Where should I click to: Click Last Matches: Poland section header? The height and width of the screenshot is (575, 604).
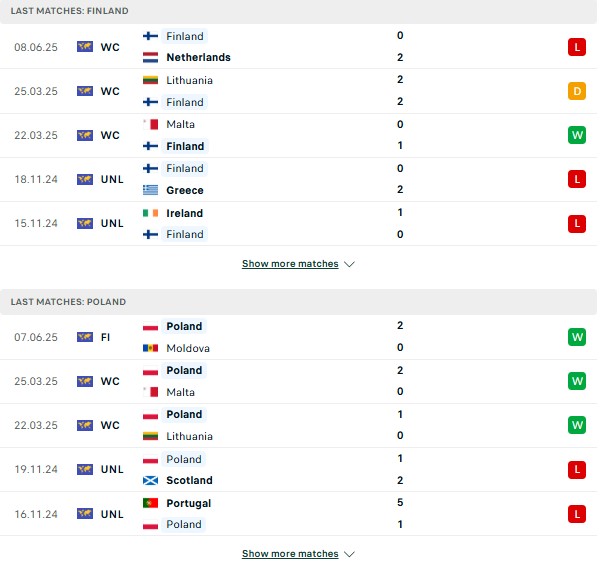click(299, 302)
